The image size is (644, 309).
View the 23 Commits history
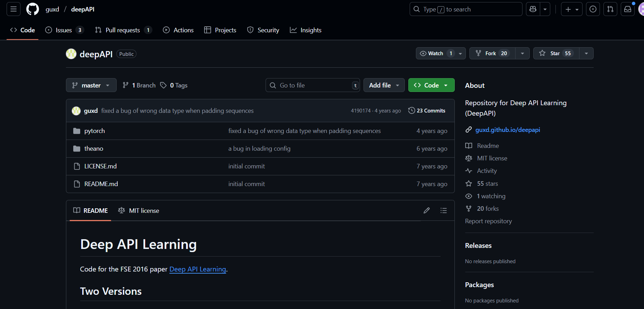427,110
